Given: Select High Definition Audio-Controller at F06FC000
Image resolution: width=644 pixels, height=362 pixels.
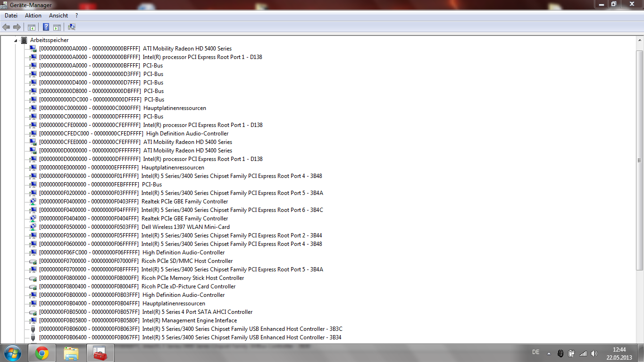Looking at the screenshot, I should (x=132, y=253).
